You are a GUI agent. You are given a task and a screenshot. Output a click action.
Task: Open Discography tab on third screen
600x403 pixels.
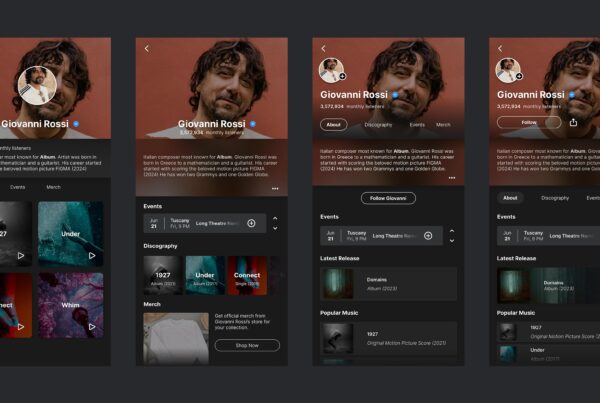coord(378,125)
